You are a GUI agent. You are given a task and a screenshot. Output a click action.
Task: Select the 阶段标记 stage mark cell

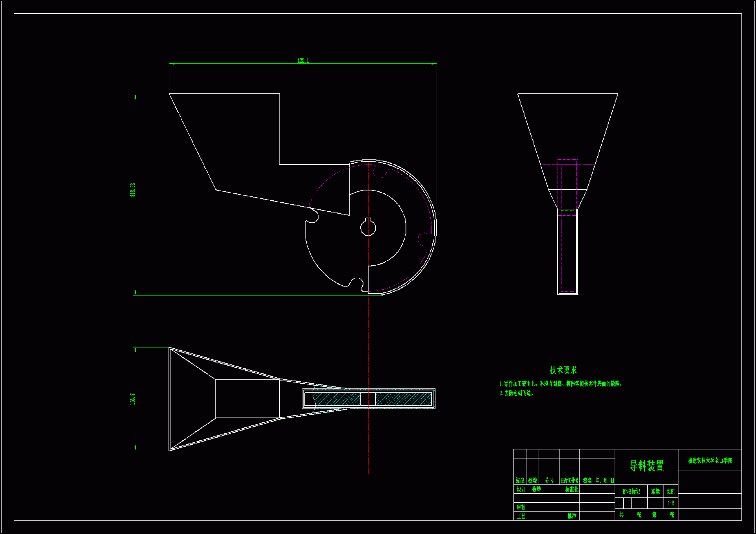coord(631,491)
